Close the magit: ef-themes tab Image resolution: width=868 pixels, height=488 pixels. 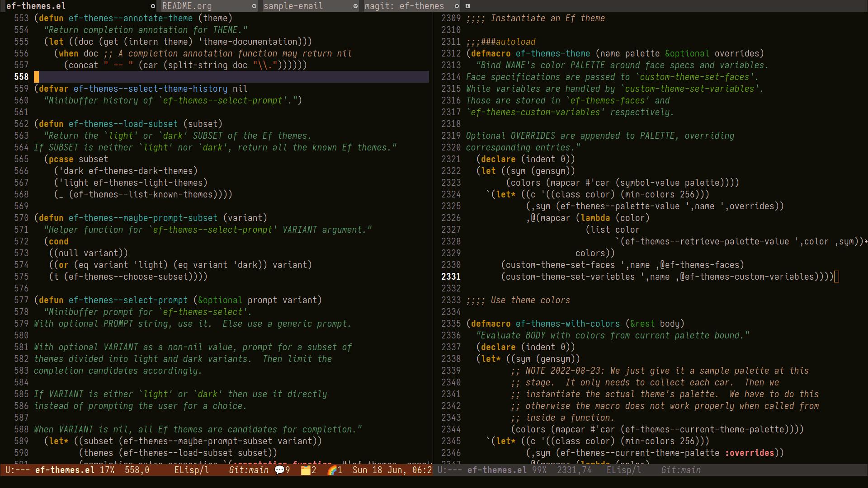pos(457,6)
